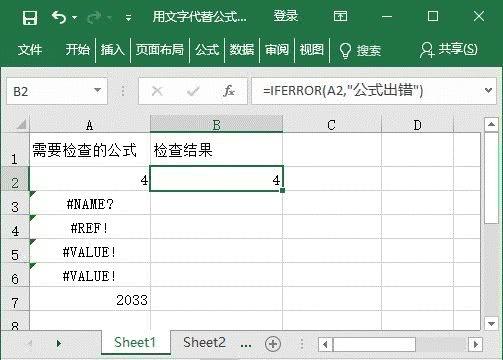Click the vertical scrollbar thumb

click(x=491, y=178)
